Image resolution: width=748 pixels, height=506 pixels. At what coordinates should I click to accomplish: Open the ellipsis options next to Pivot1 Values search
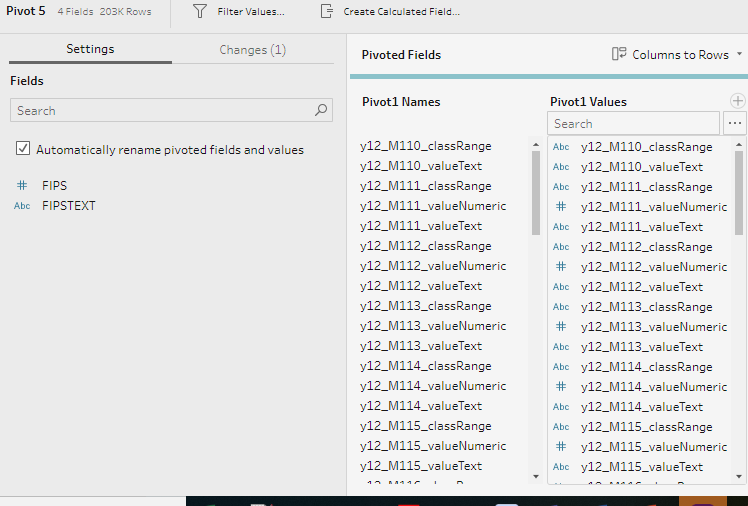pos(735,124)
